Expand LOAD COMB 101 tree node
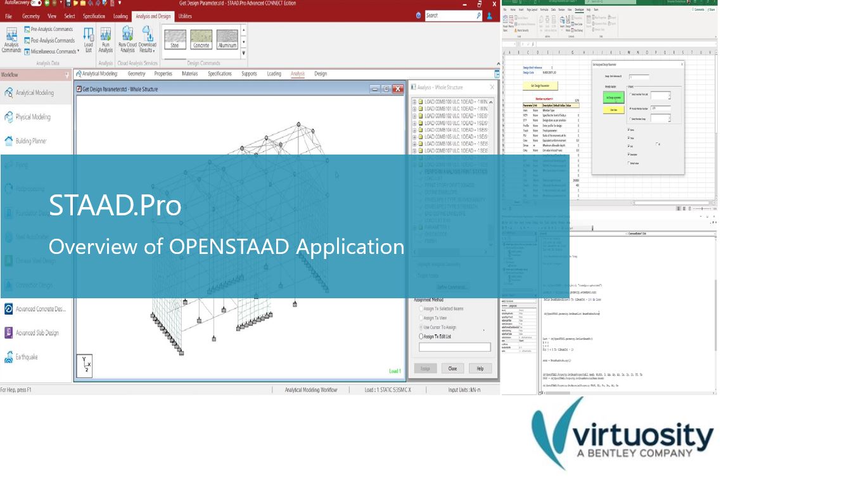 pos(415,108)
